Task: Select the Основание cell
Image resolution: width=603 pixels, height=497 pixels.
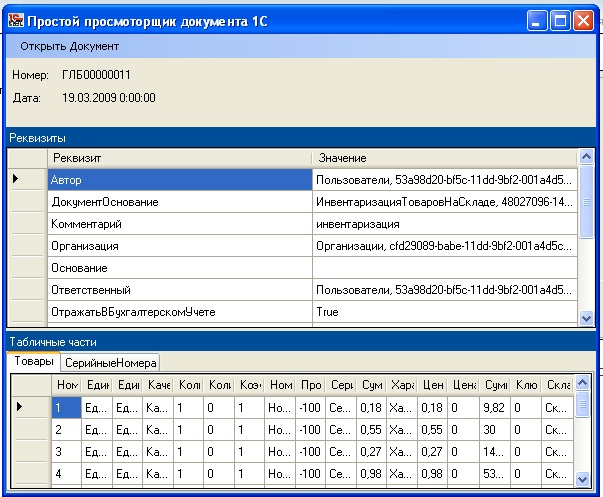Action: coord(180,268)
